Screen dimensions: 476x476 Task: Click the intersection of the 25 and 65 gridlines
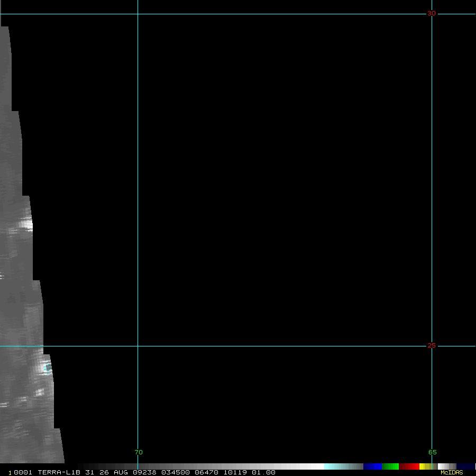coord(432,346)
